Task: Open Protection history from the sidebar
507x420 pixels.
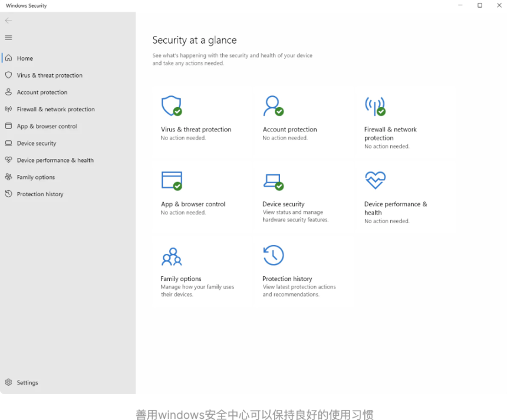Action: pos(40,194)
